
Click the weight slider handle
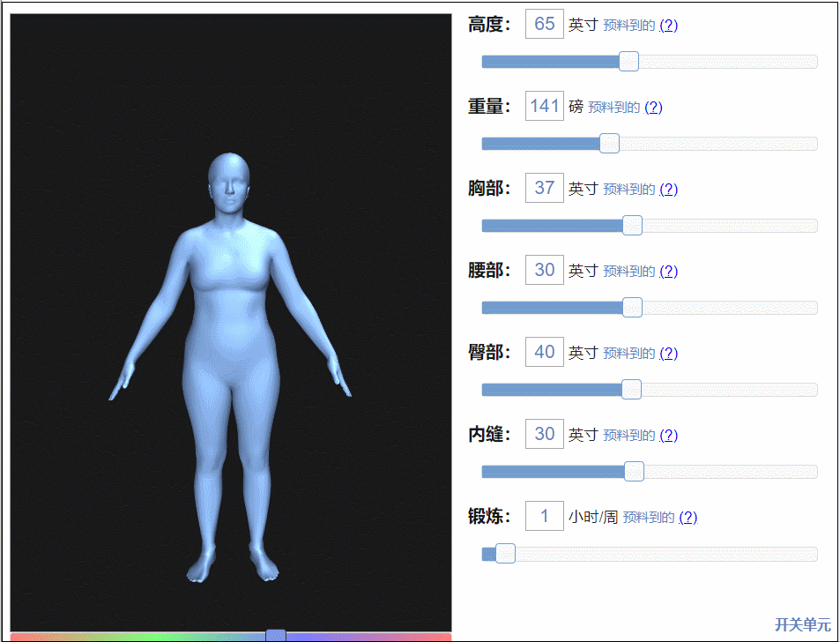coord(609,143)
